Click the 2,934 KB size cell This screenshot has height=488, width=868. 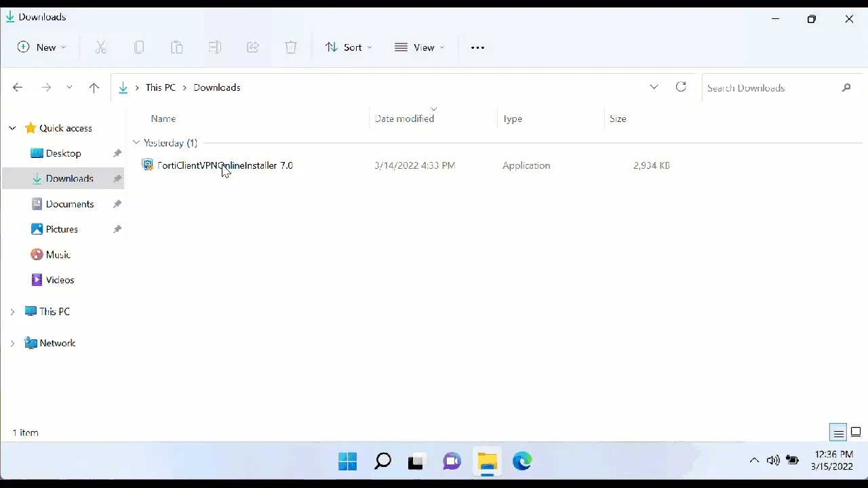tap(652, 165)
